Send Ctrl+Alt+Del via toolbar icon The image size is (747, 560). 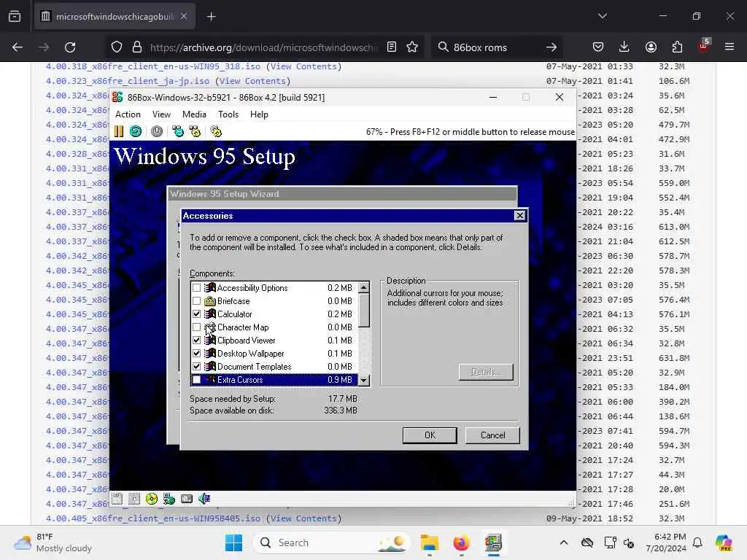tap(178, 131)
